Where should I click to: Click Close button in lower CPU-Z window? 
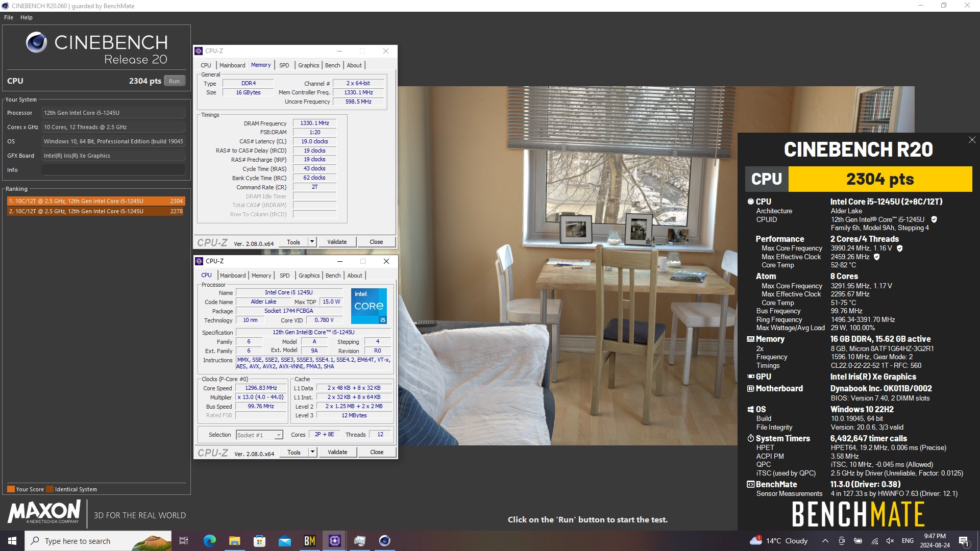[x=377, y=453]
